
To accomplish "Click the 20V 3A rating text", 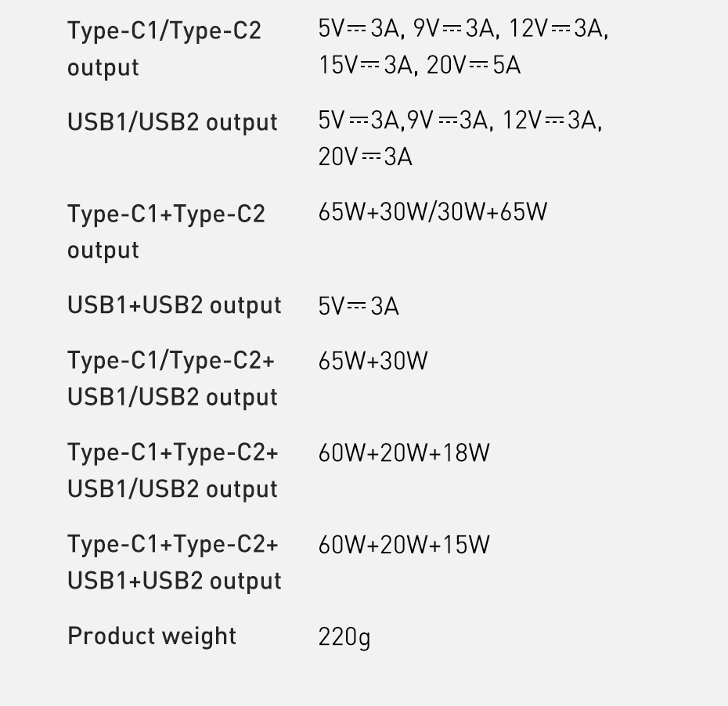I will [x=365, y=157].
